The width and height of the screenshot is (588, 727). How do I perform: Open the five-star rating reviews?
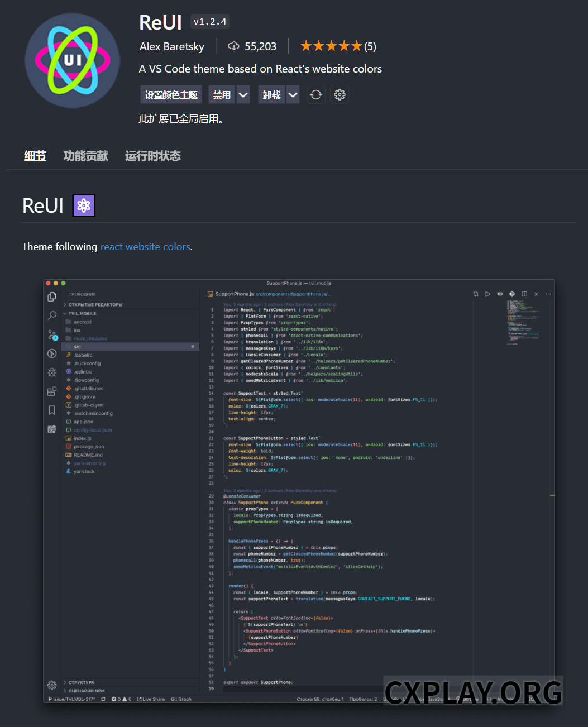tap(338, 46)
